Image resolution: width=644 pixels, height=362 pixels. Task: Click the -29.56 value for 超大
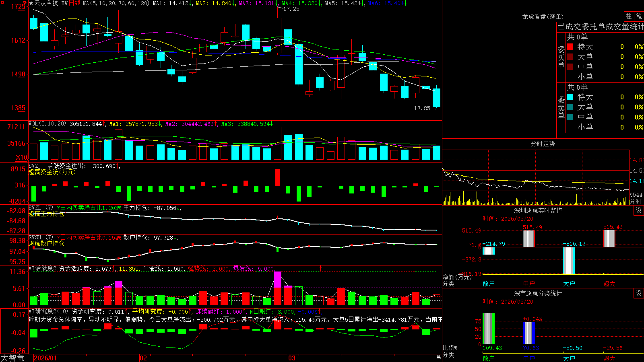click(x=613, y=348)
